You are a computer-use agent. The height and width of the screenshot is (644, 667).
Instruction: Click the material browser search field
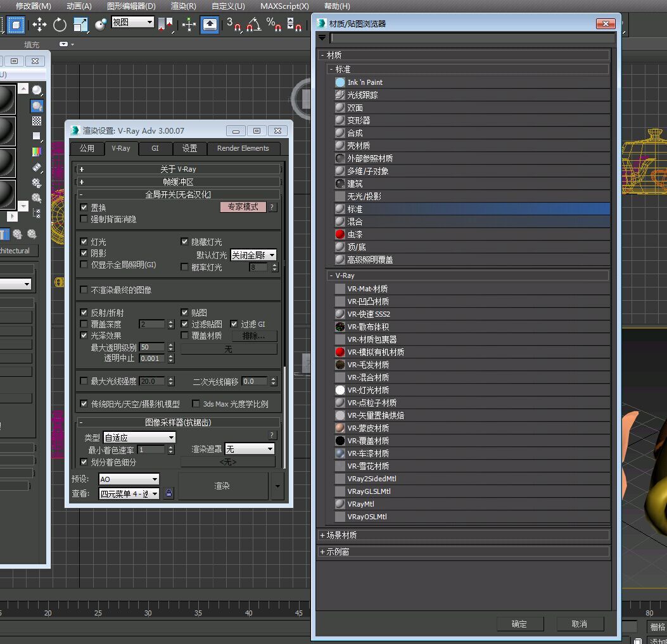(473, 38)
